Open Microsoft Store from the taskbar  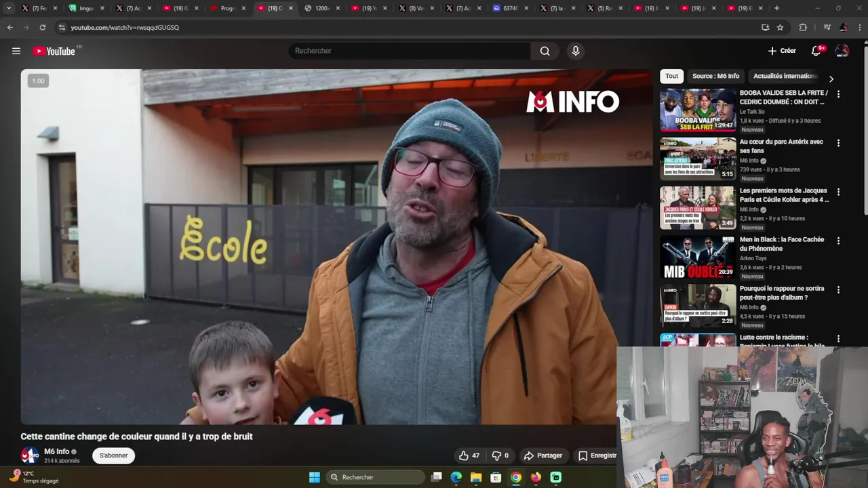click(496, 477)
